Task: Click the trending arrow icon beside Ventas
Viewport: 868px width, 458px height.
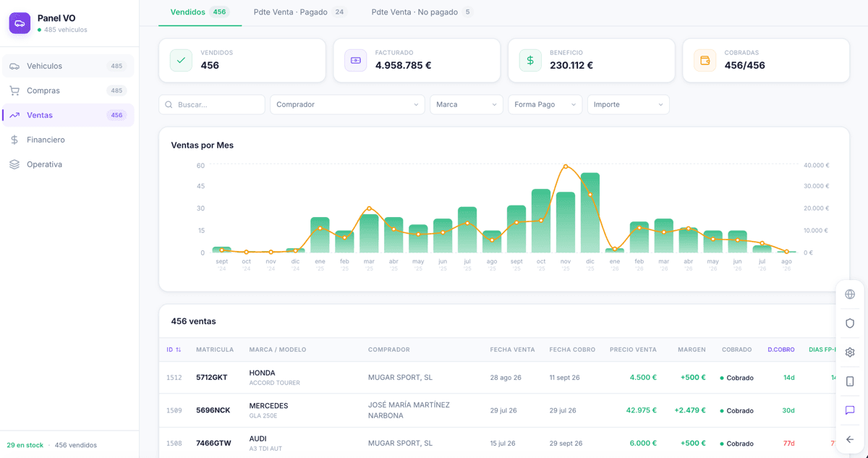Action: tap(14, 115)
